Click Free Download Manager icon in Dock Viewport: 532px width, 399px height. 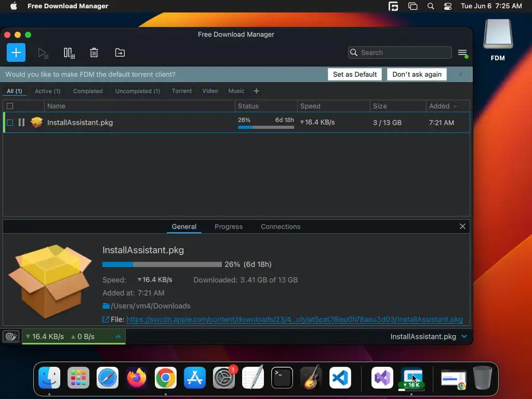point(411,378)
